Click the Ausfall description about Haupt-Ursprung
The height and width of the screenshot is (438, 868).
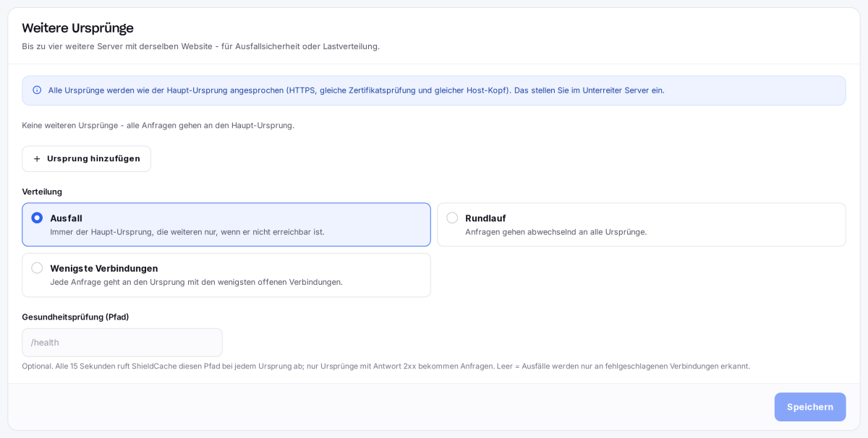tap(187, 232)
